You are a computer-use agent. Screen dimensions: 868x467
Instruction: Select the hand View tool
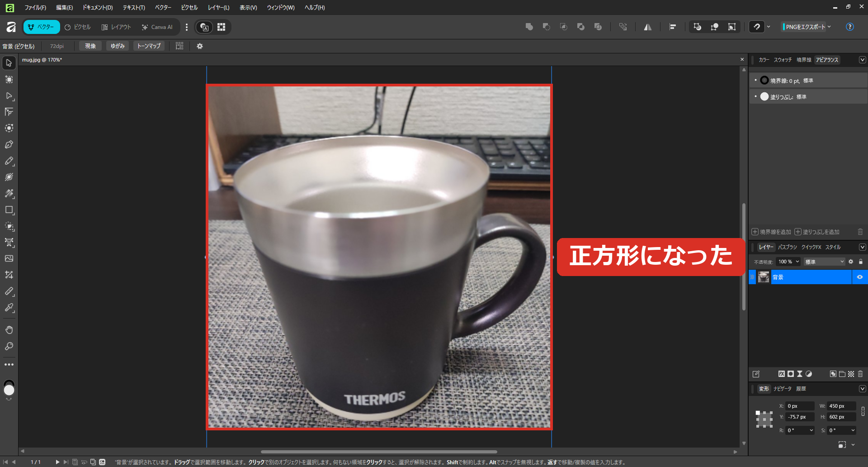coord(9,330)
